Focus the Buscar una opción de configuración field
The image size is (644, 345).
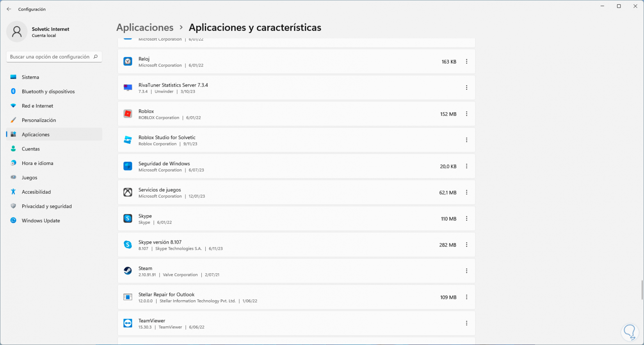[x=50, y=57]
